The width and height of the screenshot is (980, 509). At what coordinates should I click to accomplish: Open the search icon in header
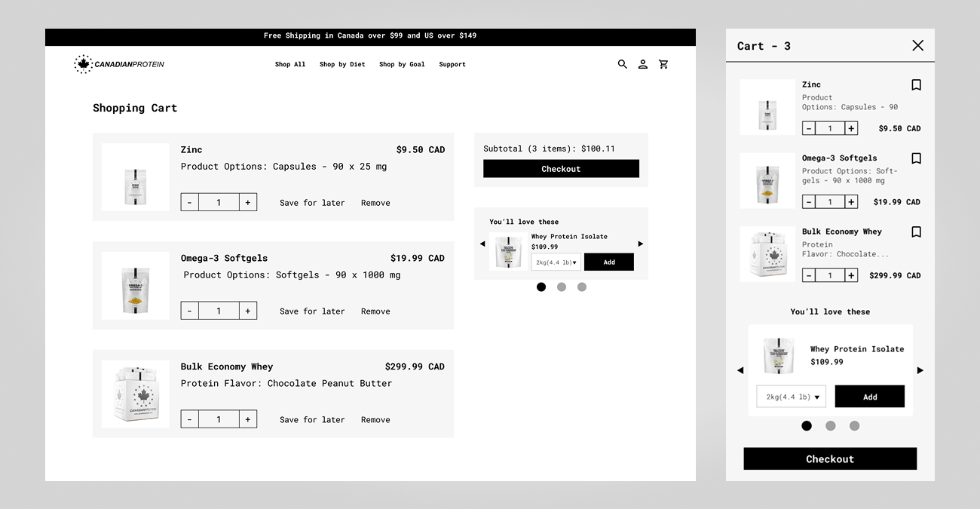[x=623, y=64]
